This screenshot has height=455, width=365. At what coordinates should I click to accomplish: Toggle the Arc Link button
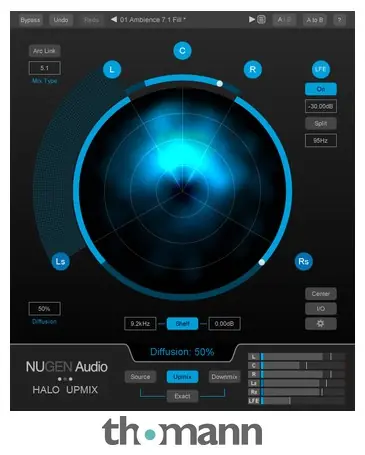pyautogui.click(x=44, y=51)
